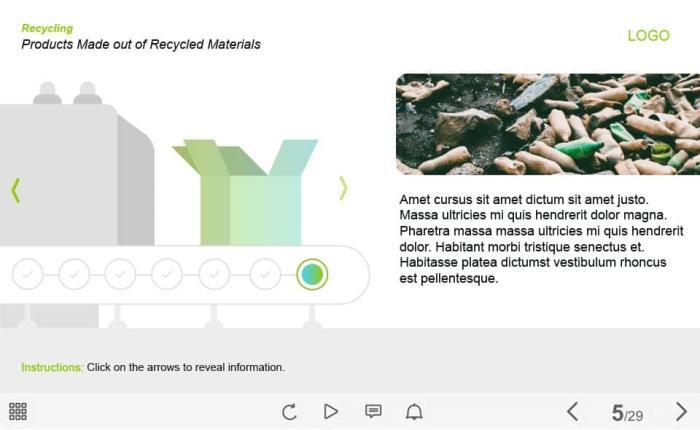Click the green left arrow beside machine
The width and height of the screenshot is (700, 430).
click(x=16, y=189)
